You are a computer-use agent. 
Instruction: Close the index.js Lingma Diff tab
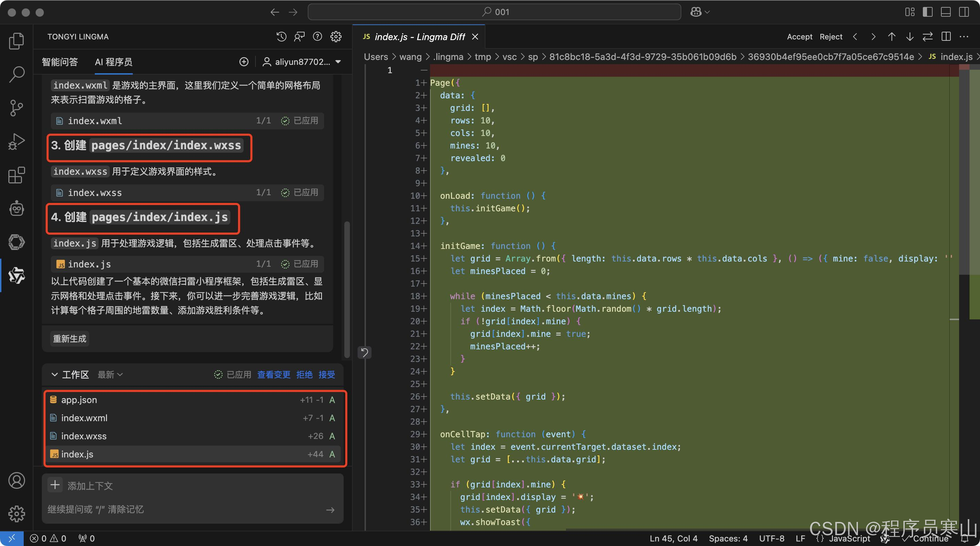coord(475,37)
